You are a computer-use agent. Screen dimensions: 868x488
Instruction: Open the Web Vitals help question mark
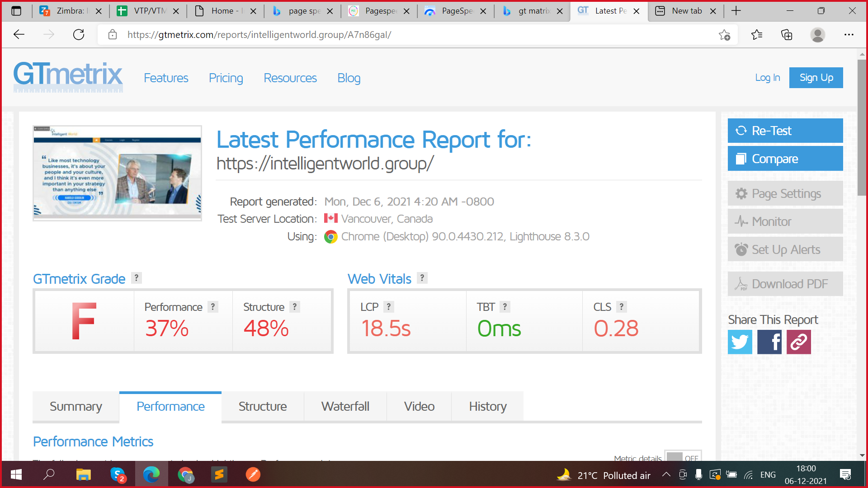tap(422, 278)
